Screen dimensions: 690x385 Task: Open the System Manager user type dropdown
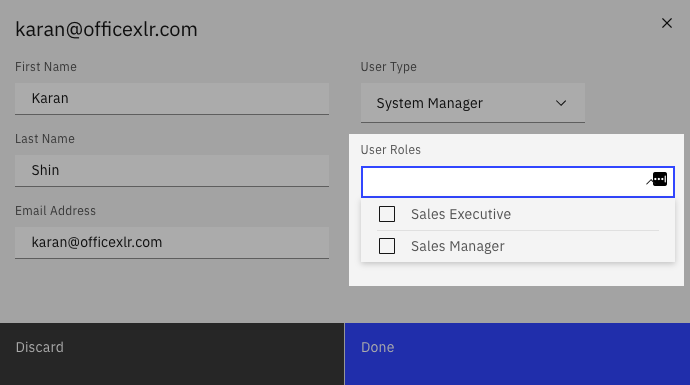pos(473,103)
